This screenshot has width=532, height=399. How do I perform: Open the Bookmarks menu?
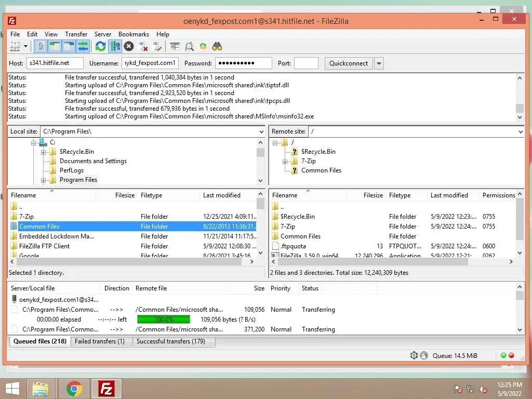pos(134,34)
